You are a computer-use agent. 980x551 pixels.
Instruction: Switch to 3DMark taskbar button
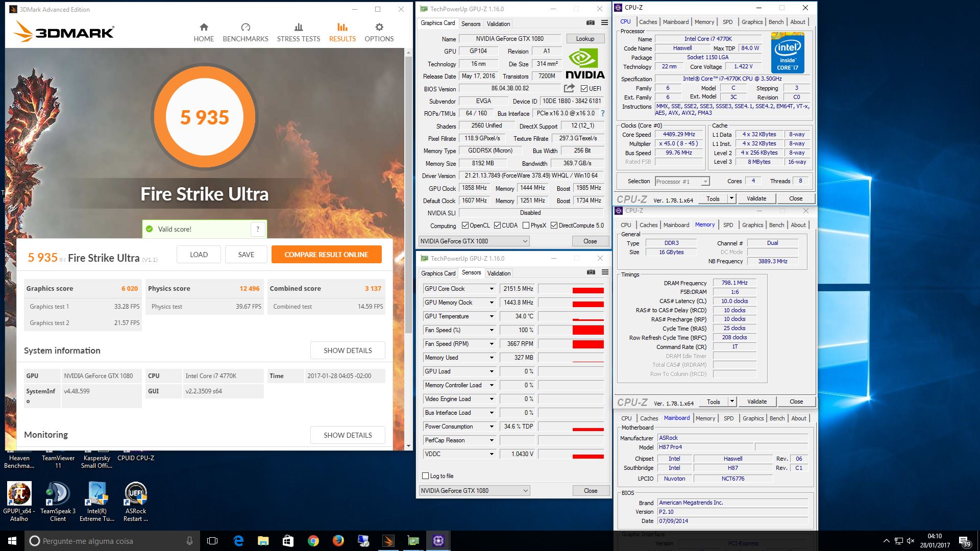pyautogui.click(x=388, y=541)
